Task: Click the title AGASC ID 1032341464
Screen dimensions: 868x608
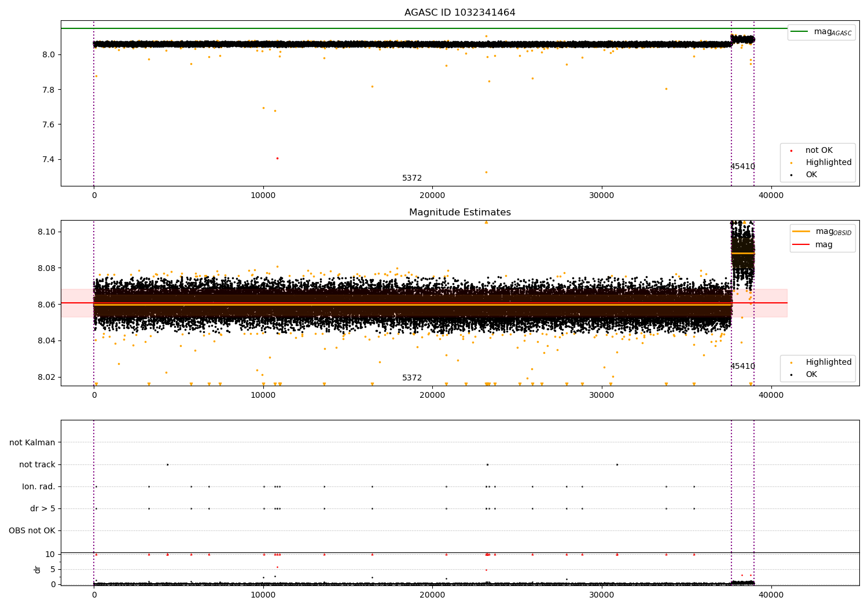Action: (459, 13)
